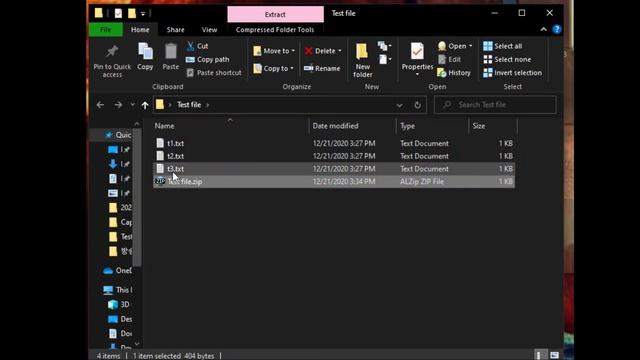
Task: Open the Copy to dropdown
Action: tap(273, 69)
